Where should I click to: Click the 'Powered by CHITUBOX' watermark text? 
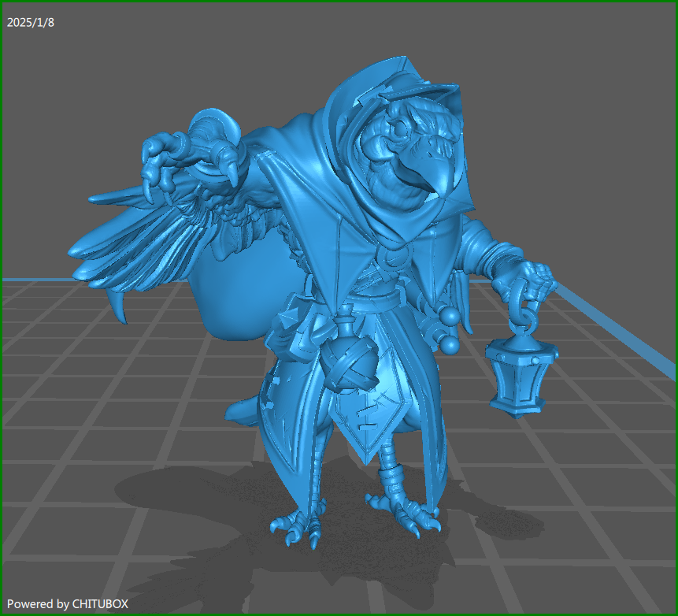tap(68, 603)
